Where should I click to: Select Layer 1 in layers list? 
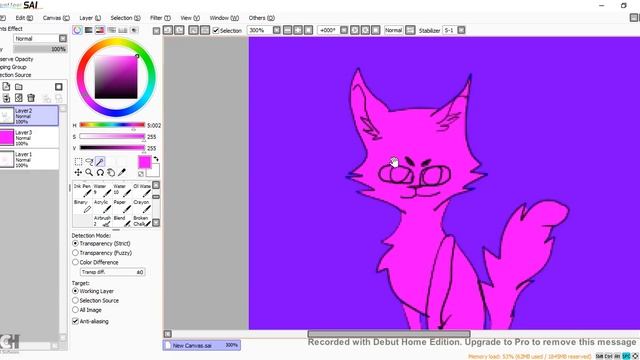[29, 160]
